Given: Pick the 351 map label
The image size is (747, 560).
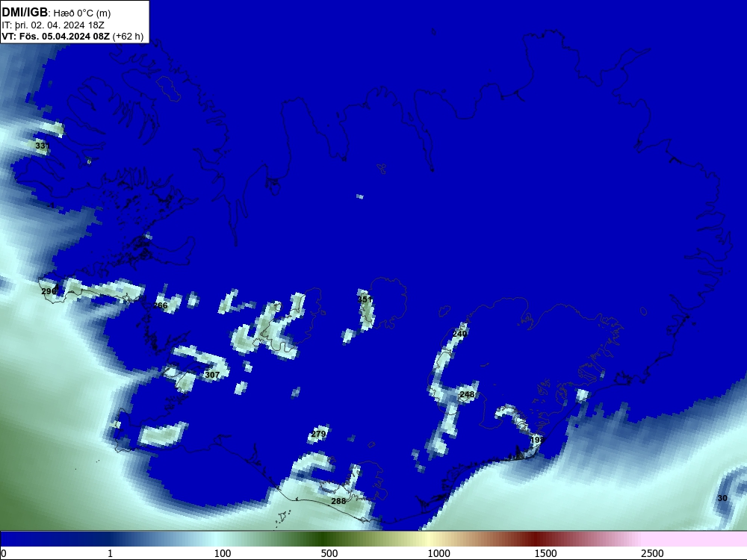Looking at the screenshot, I should [x=365, y=299].
